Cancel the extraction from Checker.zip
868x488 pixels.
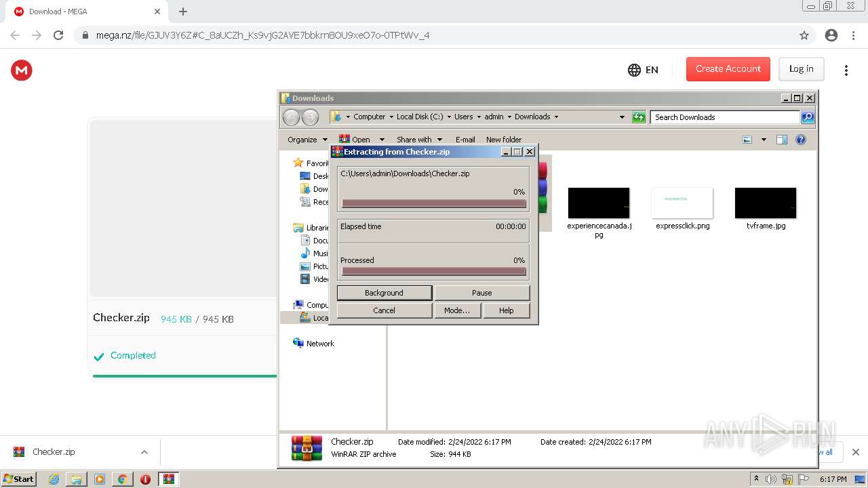coord(384,310)
